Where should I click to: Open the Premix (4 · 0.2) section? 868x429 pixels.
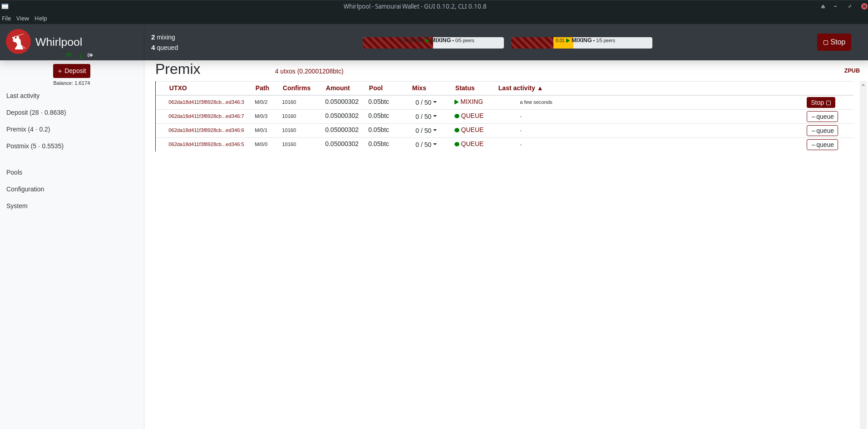tap(28, 129)
